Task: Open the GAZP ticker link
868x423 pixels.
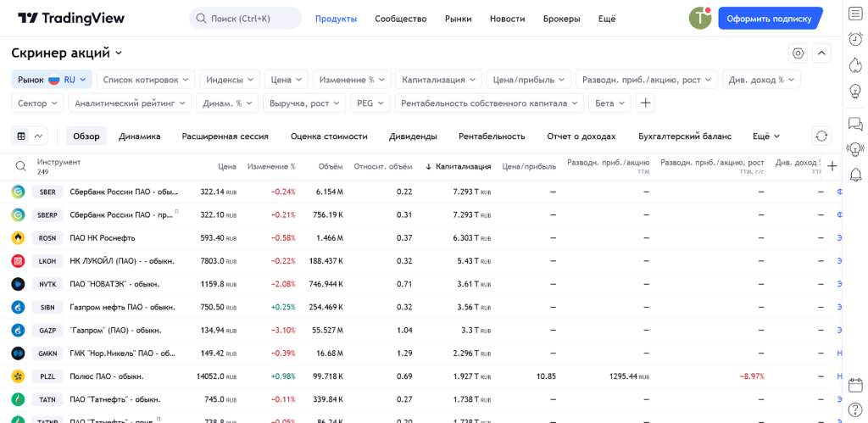Action: 47,331
